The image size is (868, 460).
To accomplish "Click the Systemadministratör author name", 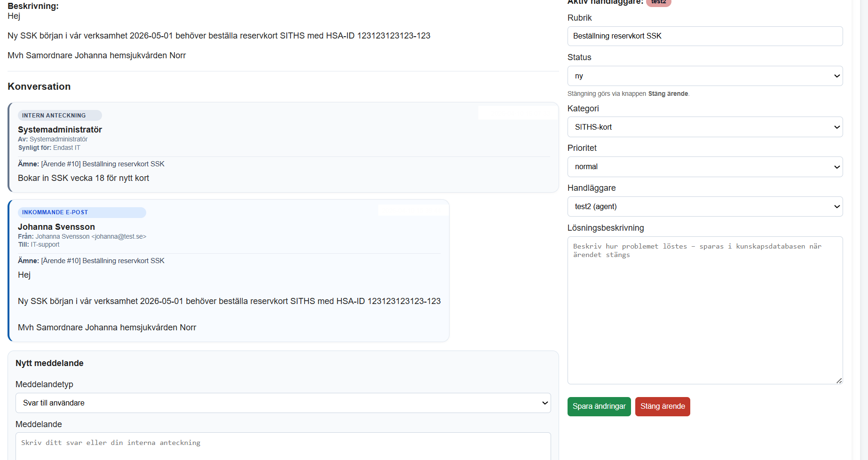I will (x=60, y=130).
